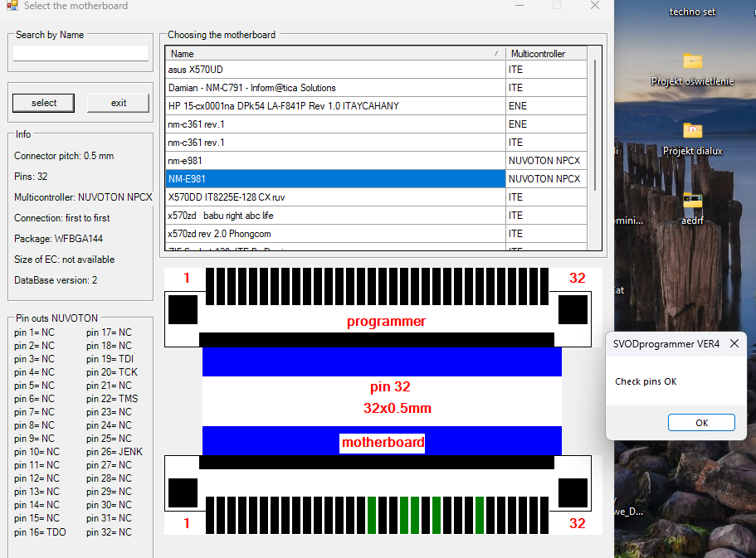This screenshot has width=756, height=558.
Task: Select the highlighted NM-E981 row
Action: (x=335, y=179)
